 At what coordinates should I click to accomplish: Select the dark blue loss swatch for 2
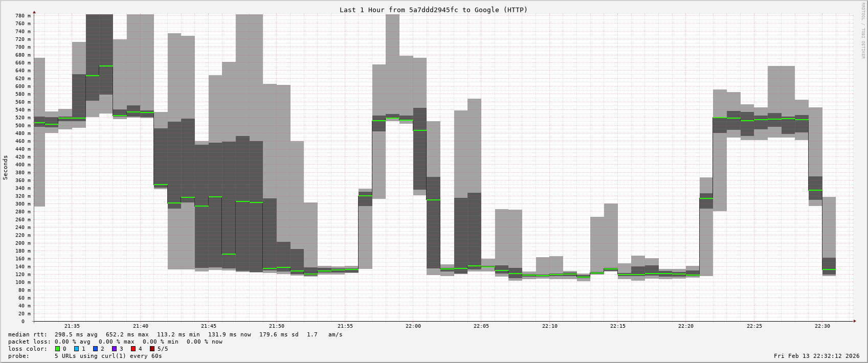point(95,349)
